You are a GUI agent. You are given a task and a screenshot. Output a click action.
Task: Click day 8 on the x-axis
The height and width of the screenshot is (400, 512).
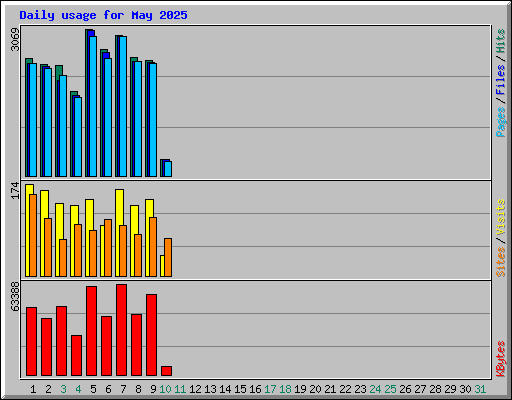(x=138, y=389)
